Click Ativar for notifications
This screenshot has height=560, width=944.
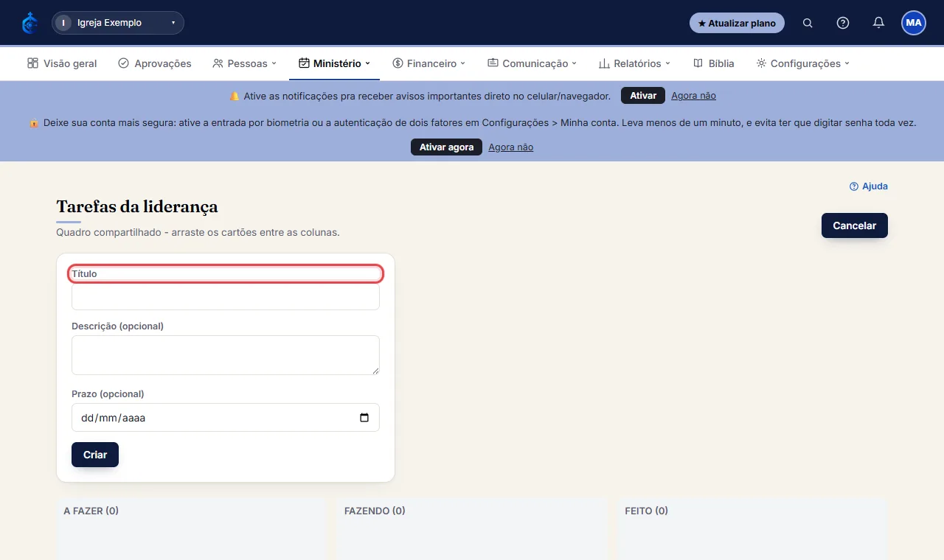point(643,96)
